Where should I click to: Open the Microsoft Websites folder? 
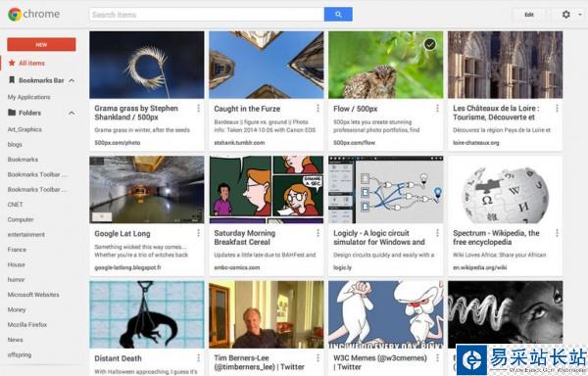click(33, 295)
